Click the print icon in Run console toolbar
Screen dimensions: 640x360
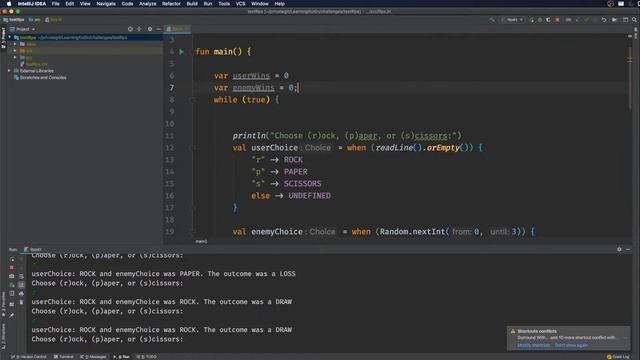[22, 293]
